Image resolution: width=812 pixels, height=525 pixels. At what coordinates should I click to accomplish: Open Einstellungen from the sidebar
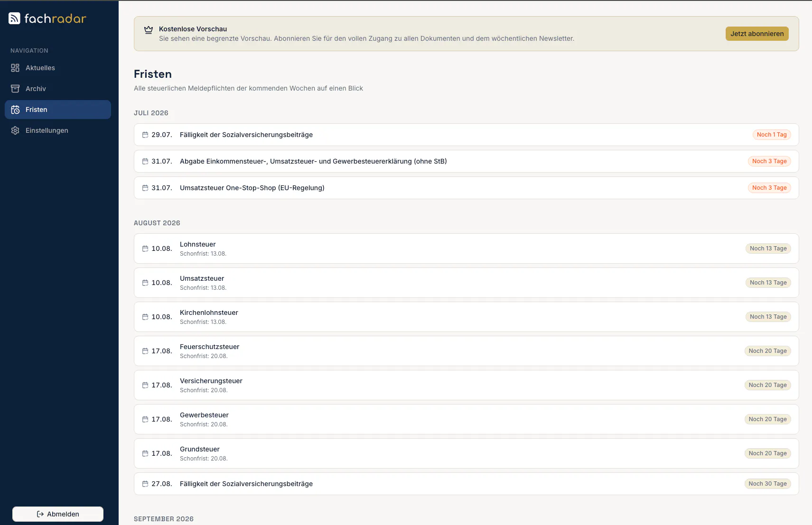click(x=58, y=130)
